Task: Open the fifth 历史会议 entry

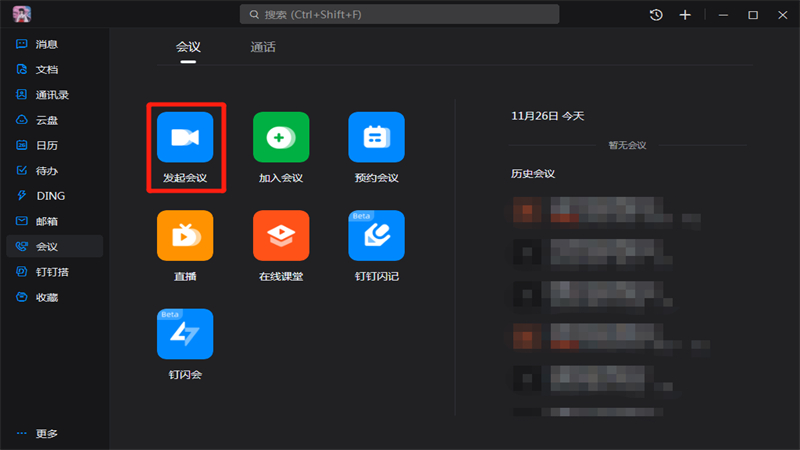Action: [593, 379]
